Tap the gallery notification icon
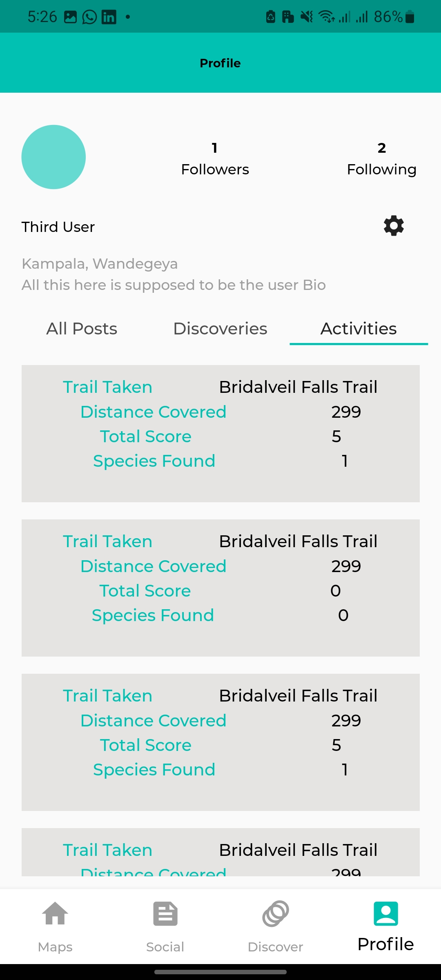 pyautogui.click(x=70, y=17)
